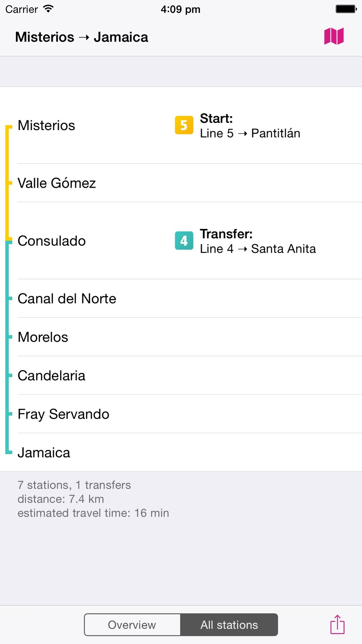The height and width of the screenshot is (644, 362).
Task: Switch to the Overview segment
Action: pos(132,625)
